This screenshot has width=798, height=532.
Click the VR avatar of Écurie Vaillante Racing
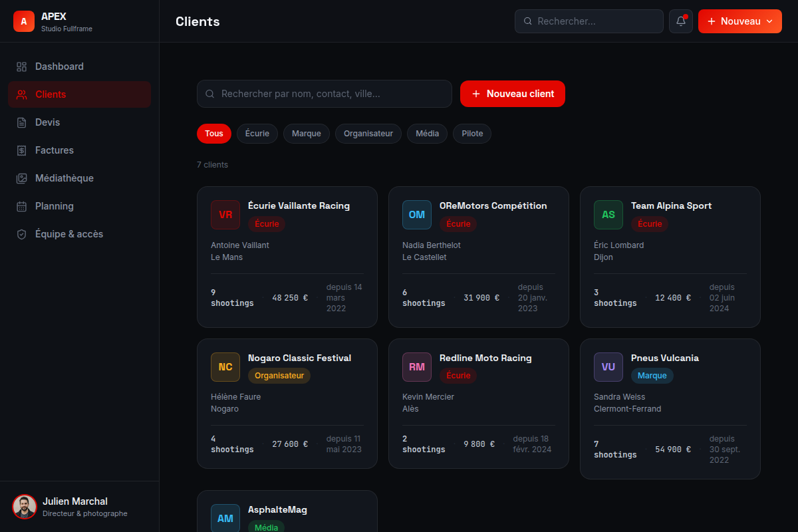click(225, 215)
